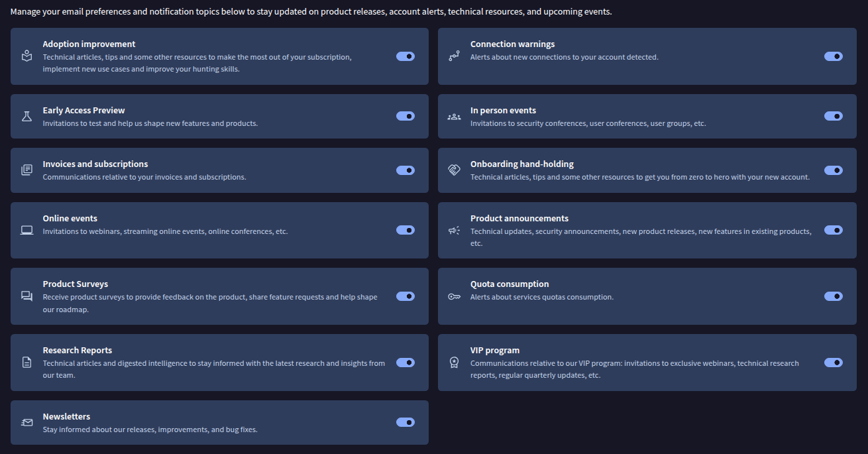This screenshot has height=454, width=868.
Task: Click the "Quota consumption" heading text
Action: [510, 284]
